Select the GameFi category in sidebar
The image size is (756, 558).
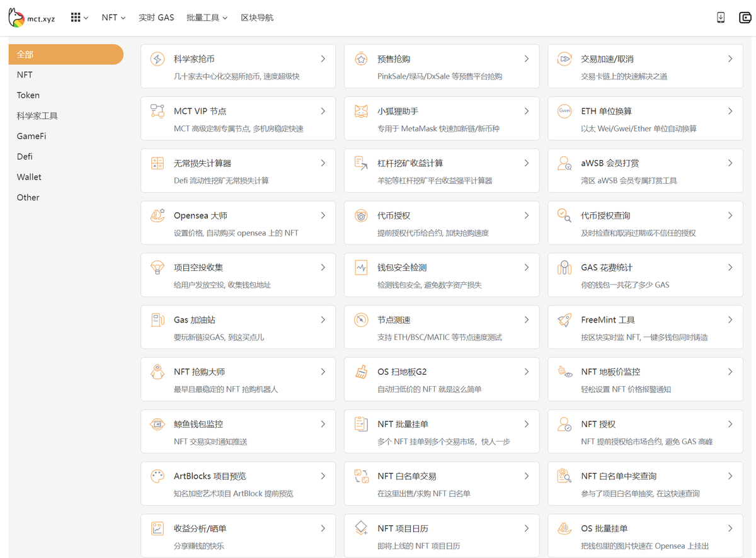[x=31, y=136]
